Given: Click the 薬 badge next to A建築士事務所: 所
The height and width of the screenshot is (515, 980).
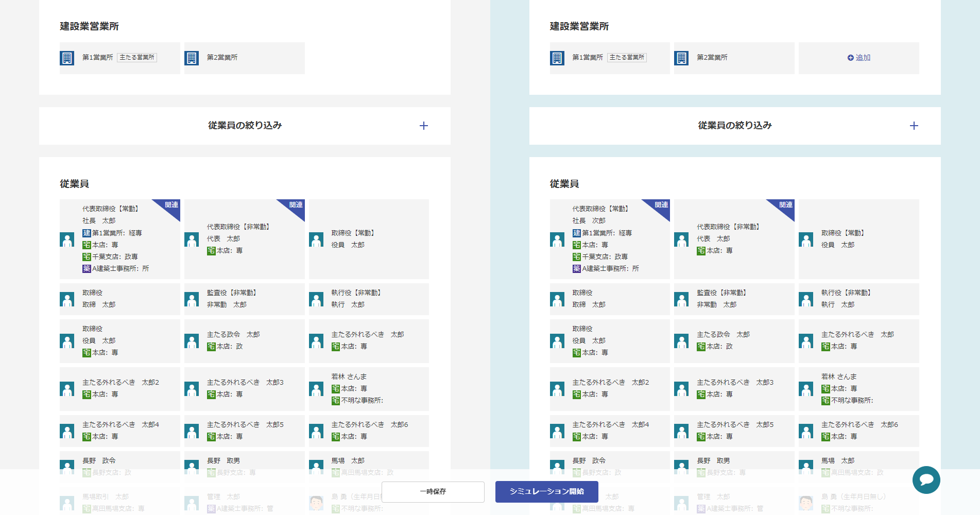Looking at the screenshot, I should click(x=87, y=268).
